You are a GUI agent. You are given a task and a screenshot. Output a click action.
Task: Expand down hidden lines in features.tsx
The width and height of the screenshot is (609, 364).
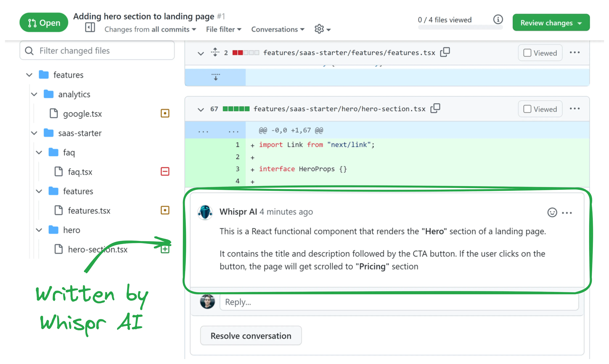tap(215, 77)
